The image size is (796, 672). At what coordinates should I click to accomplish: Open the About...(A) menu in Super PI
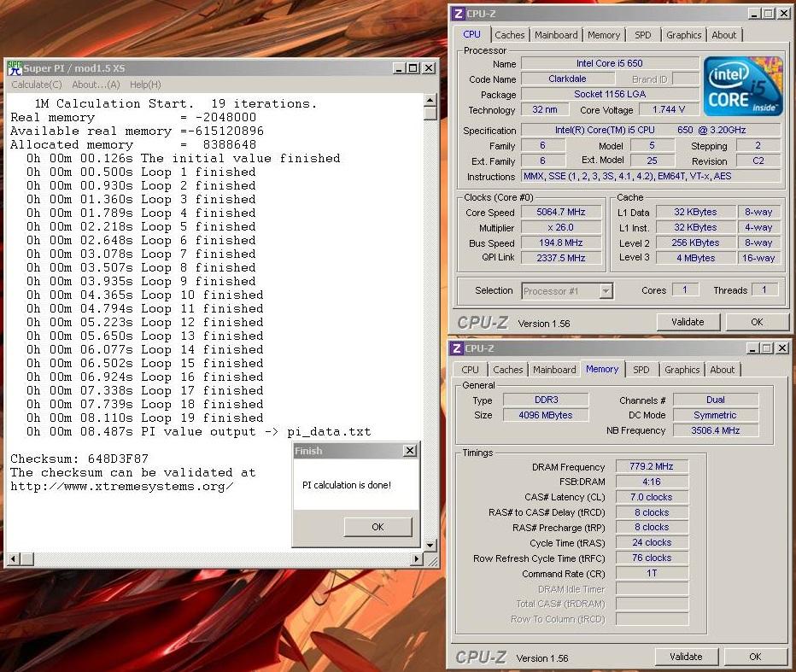tap(96, 85)
